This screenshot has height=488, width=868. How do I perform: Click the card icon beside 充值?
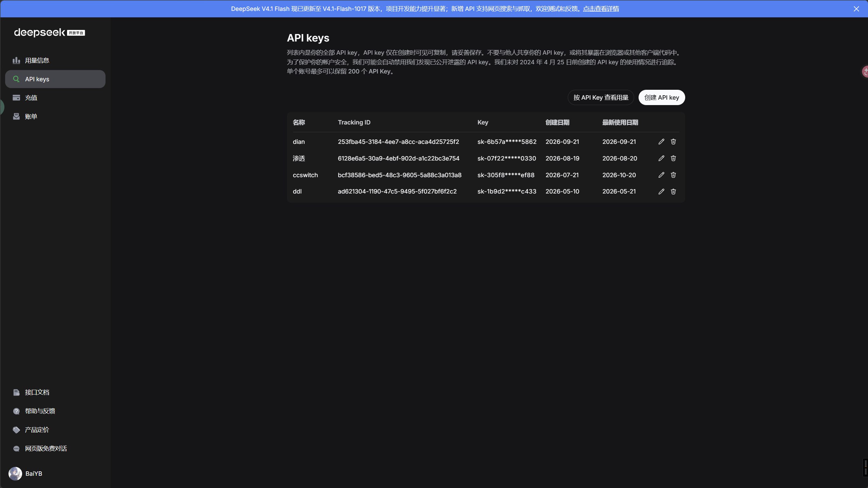(16, 98)
